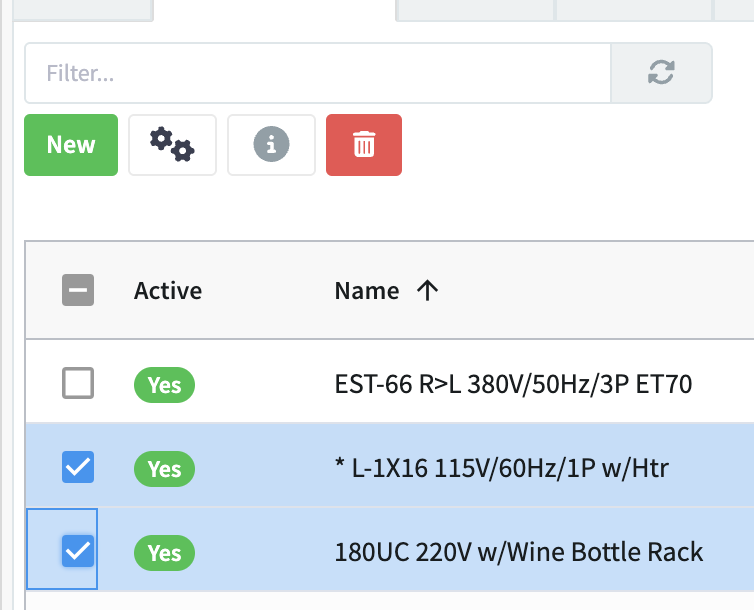Delete selected items with trash icon

364,145
